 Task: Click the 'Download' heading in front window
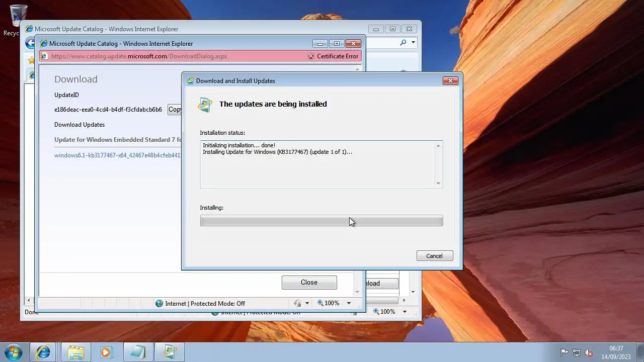(x=76, y=79)
